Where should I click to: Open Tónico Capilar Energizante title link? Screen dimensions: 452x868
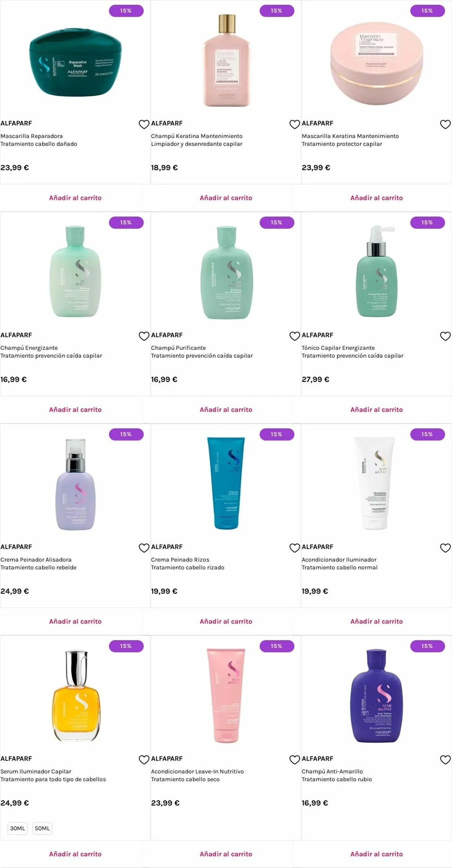pos(338,348)
